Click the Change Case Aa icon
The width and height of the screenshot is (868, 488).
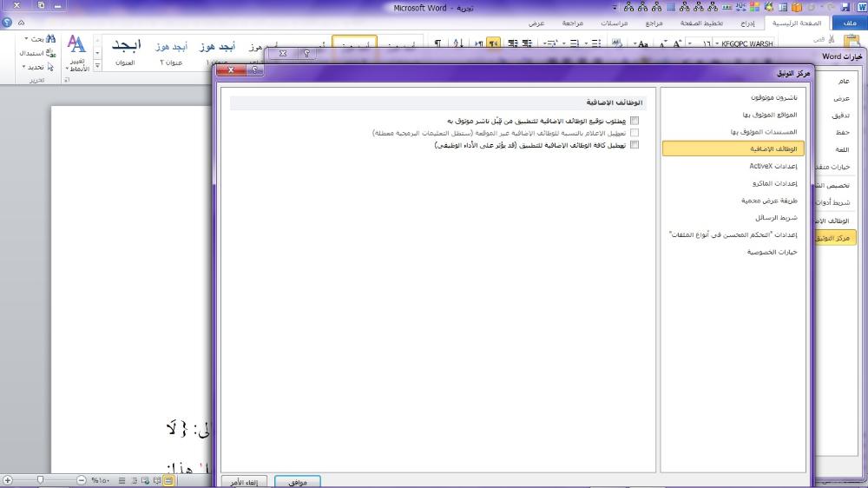pyautogui.click(x=643, y=43)
